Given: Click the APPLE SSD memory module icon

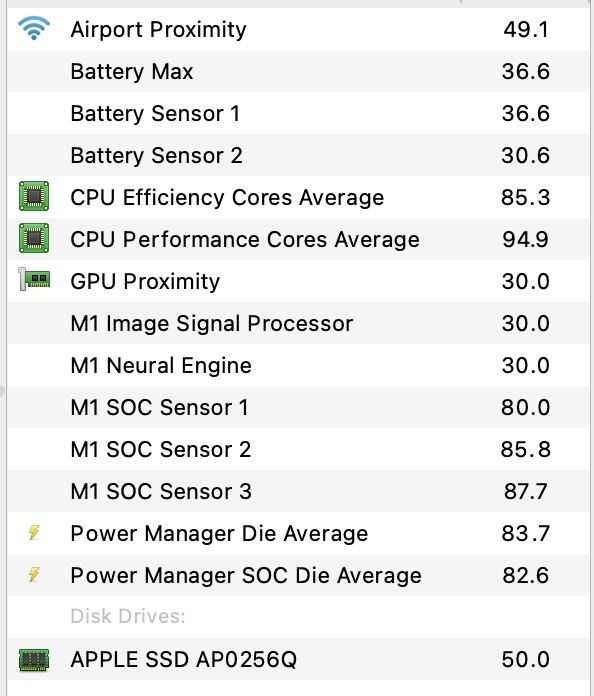Looking at the screenshot, I should point(34,660).
